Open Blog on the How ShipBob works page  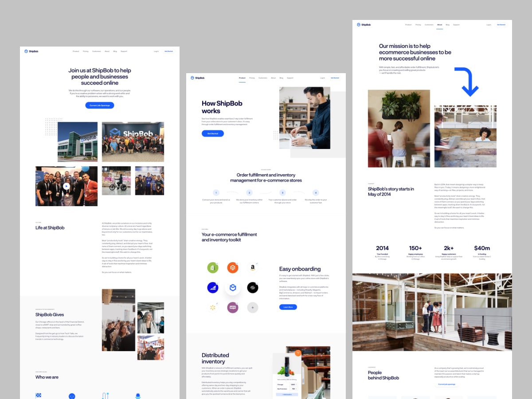(282, 78)
